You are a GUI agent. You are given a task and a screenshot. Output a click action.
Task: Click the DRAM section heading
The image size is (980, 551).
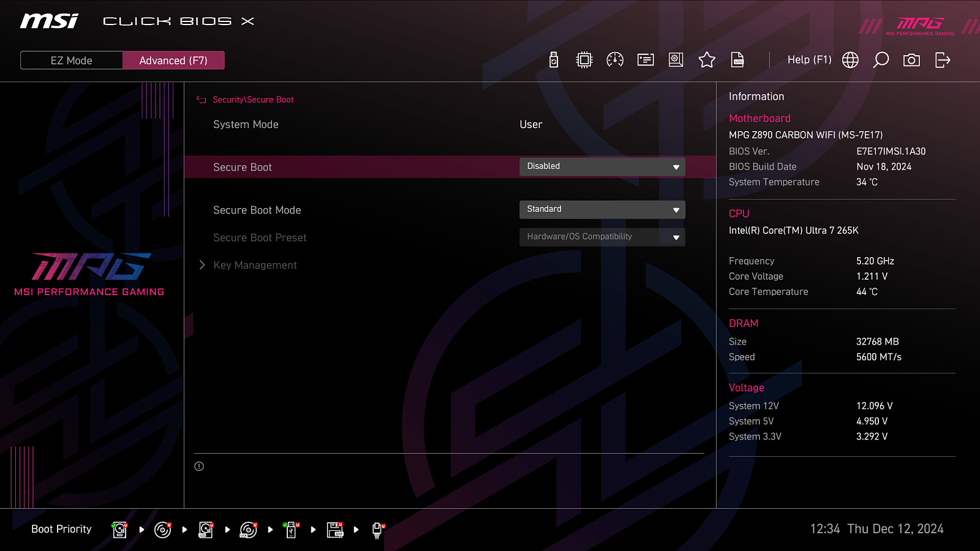pyautogui.click(x=744, y=323)
